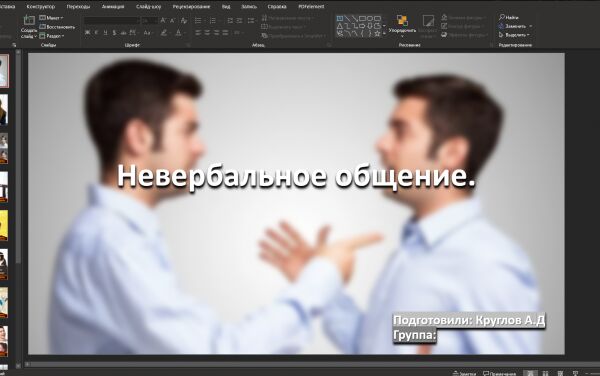Center align text

[x=207, y=33]
